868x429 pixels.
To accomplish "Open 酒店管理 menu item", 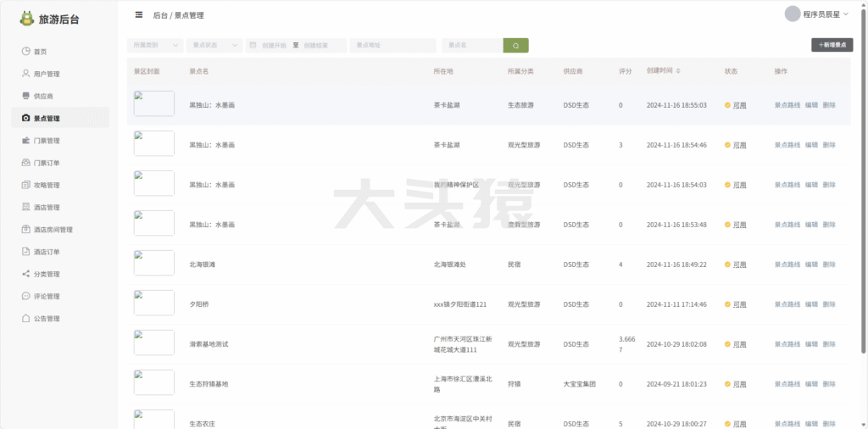I will pos(60,207).
